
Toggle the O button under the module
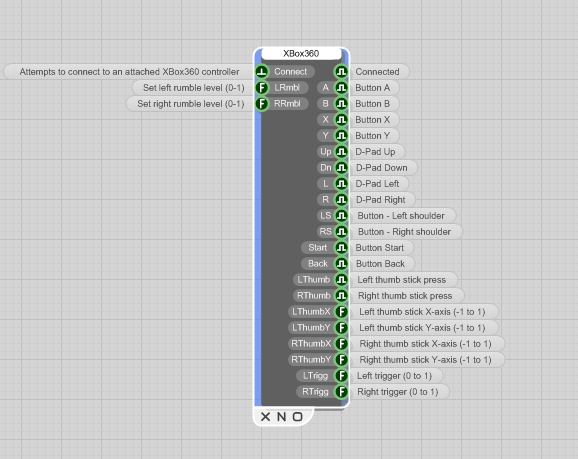click(298, 417)
